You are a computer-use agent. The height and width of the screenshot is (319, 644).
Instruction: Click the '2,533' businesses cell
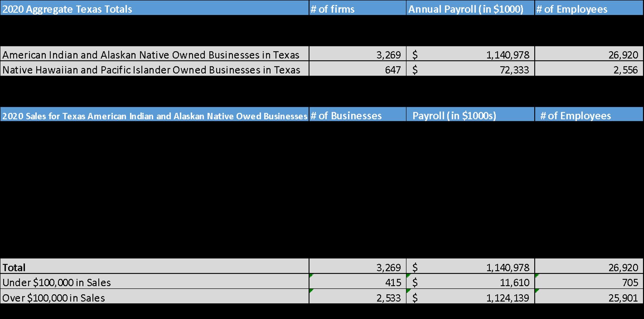pos(358,296)
